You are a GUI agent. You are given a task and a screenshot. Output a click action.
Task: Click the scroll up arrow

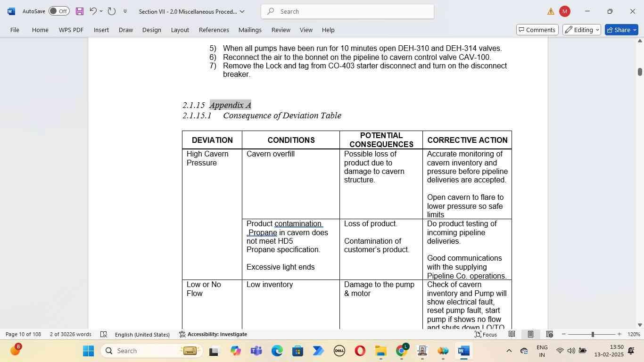pos(640,41)
